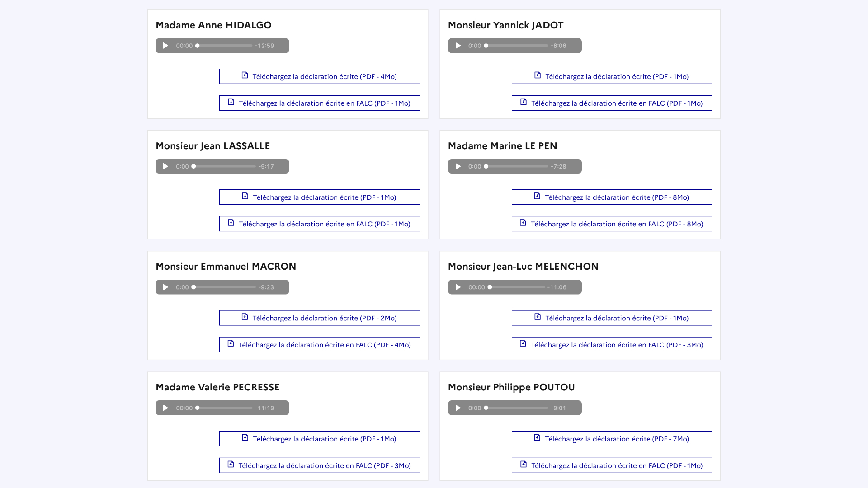Download Hidalgo's written declaration PDF 4Mo
This screenshot has height=488, width=868.
(x=320, y=76)
